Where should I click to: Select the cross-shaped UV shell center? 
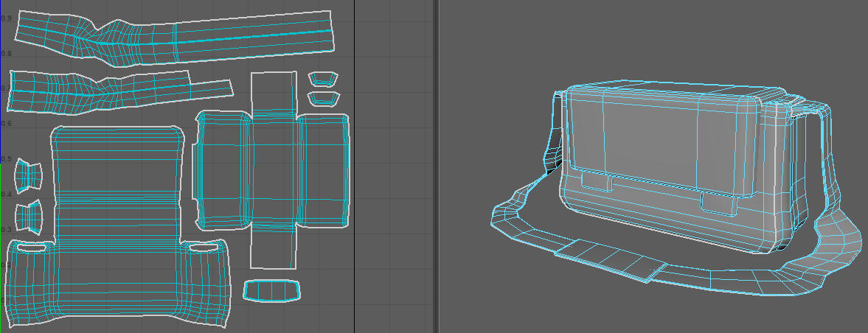coord(273,169)
